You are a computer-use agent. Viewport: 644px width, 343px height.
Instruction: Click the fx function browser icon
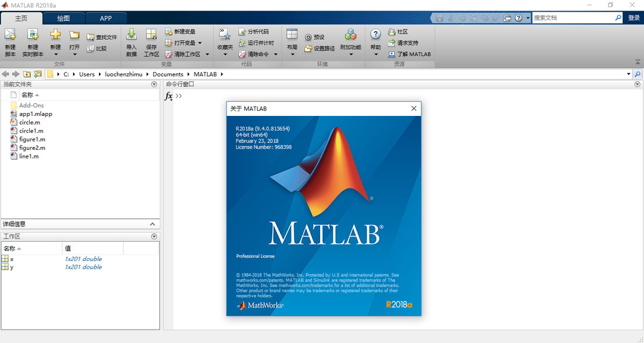(169, 96)
